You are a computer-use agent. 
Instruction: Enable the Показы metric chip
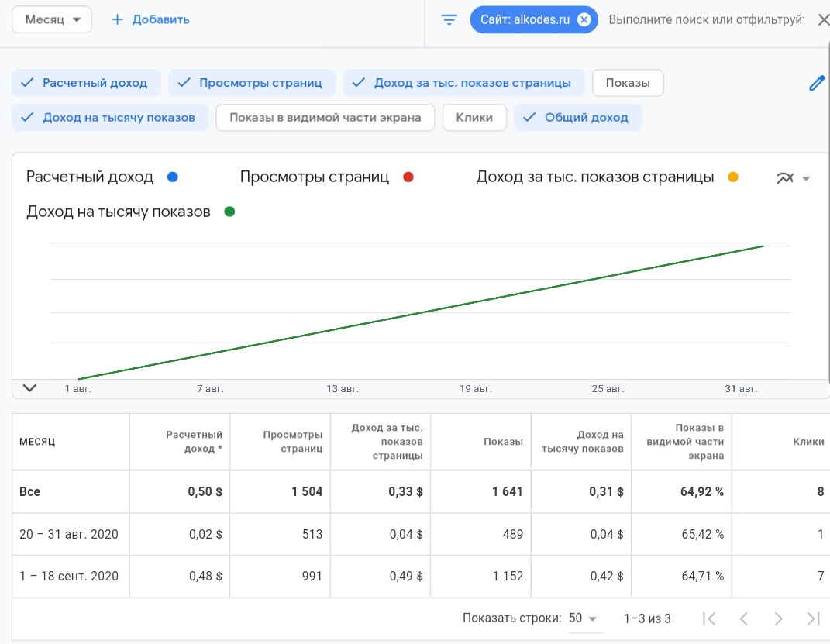(627, 83)
